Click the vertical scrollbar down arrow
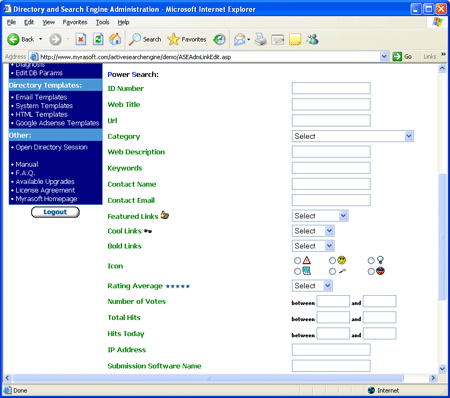The height and width of the screenshot is (398, 450). point(442,369)
